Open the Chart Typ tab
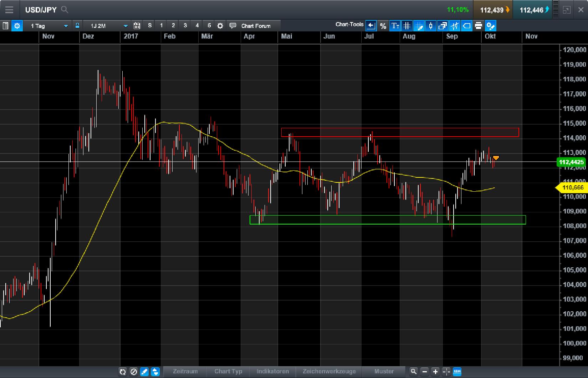The image size is (588, 378). click(228, 371)
